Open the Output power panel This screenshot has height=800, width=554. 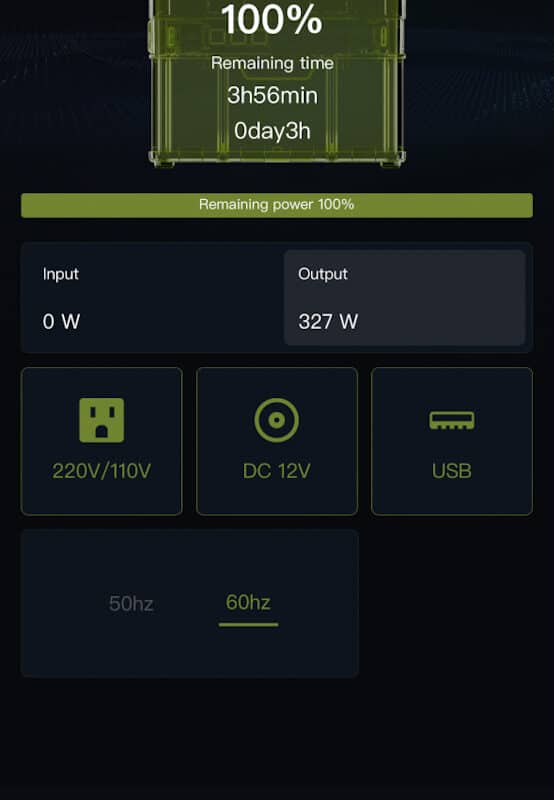(405, 297)
